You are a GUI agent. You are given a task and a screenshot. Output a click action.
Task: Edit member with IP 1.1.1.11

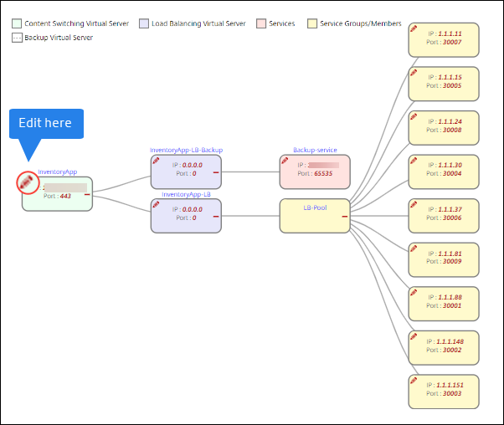coord(414,28)
